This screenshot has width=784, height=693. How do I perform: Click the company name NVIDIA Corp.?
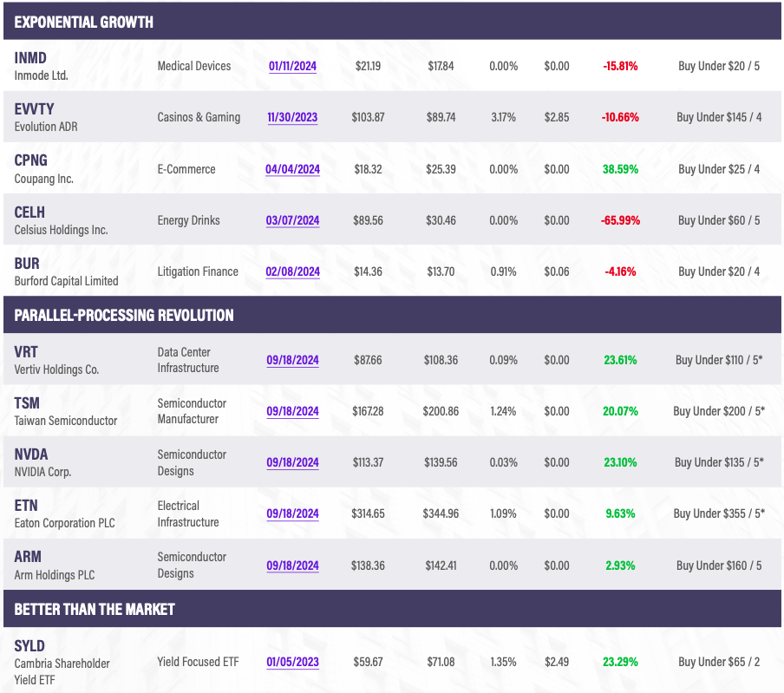[42, 472]
